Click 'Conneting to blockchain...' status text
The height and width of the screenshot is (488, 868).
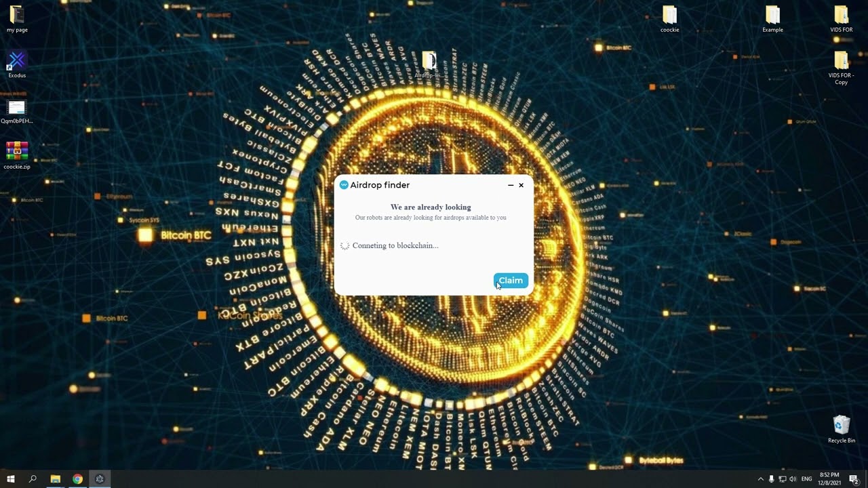tap(395, 245)
